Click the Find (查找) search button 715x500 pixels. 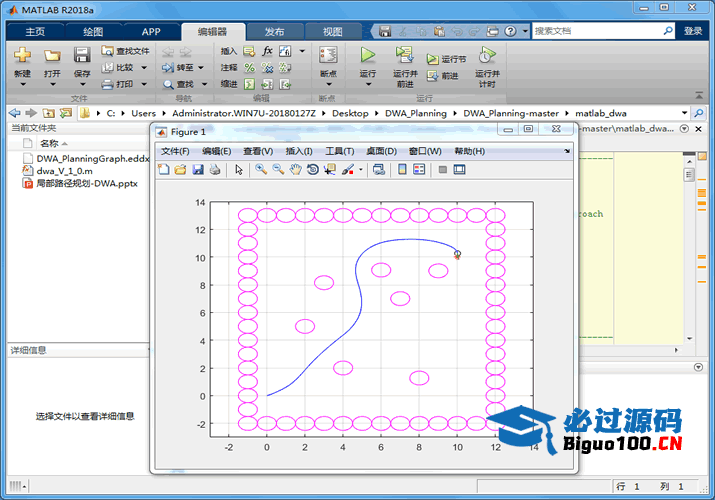coord(179,84)
